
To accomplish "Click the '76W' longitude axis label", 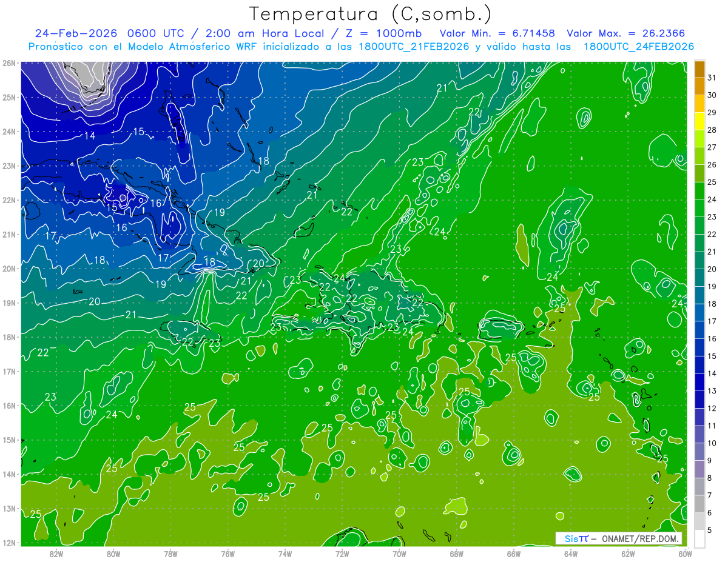I will 227,554.
